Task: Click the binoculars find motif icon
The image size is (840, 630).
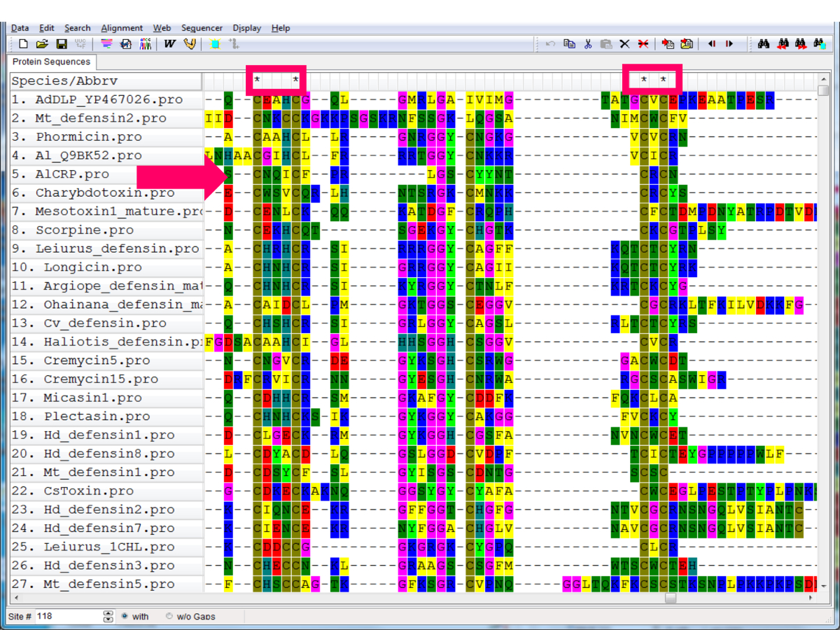Action: 764,44
